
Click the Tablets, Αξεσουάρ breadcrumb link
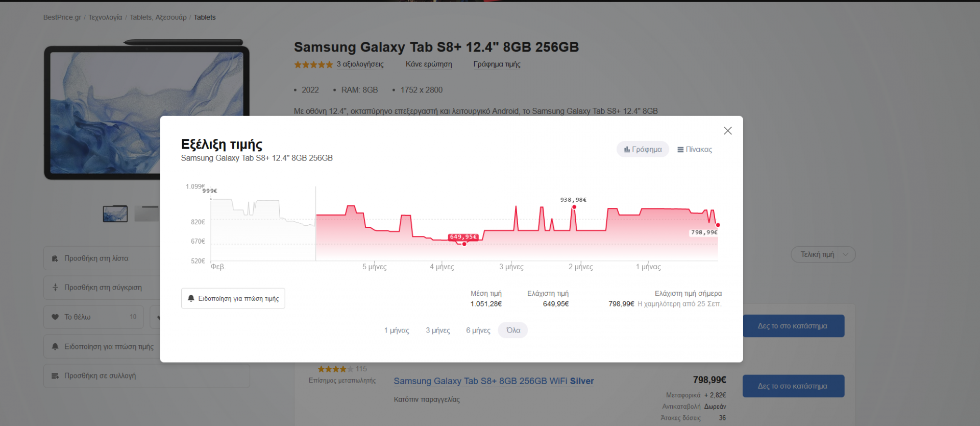point(158,17)
